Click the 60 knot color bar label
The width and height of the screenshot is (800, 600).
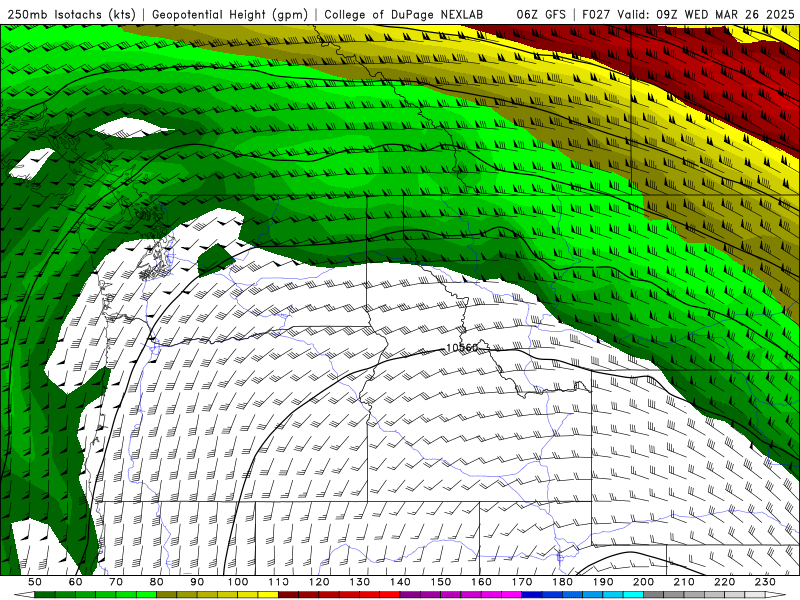pyautogui.click(x=76, y=582)
